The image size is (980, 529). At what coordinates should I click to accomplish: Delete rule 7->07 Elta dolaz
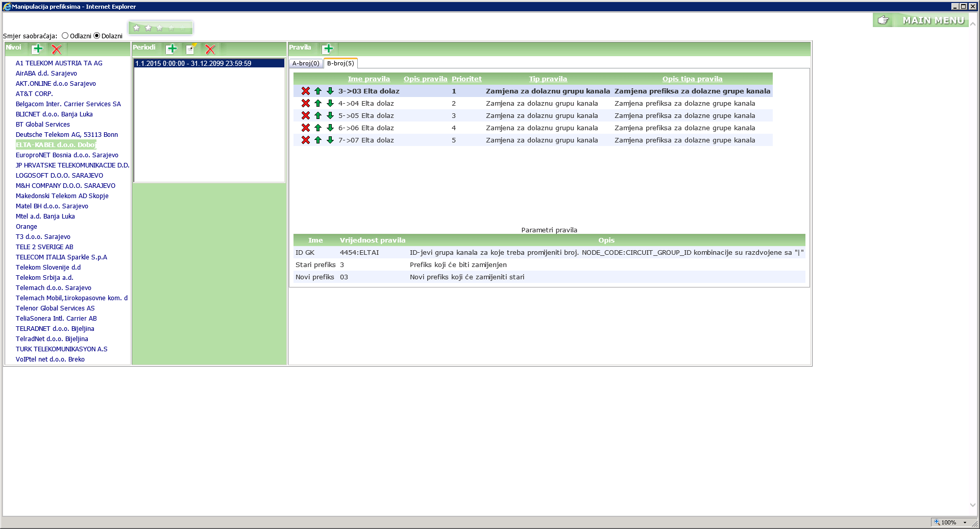[306, 140]
